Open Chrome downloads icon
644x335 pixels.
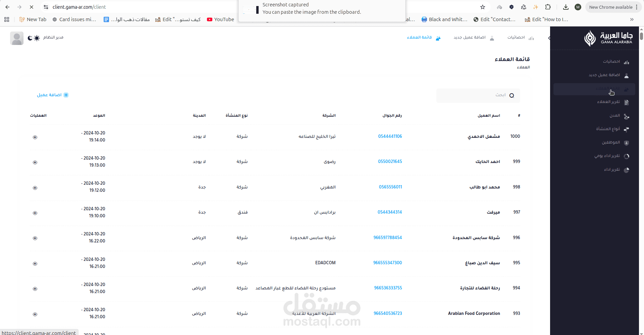[566, 7]
